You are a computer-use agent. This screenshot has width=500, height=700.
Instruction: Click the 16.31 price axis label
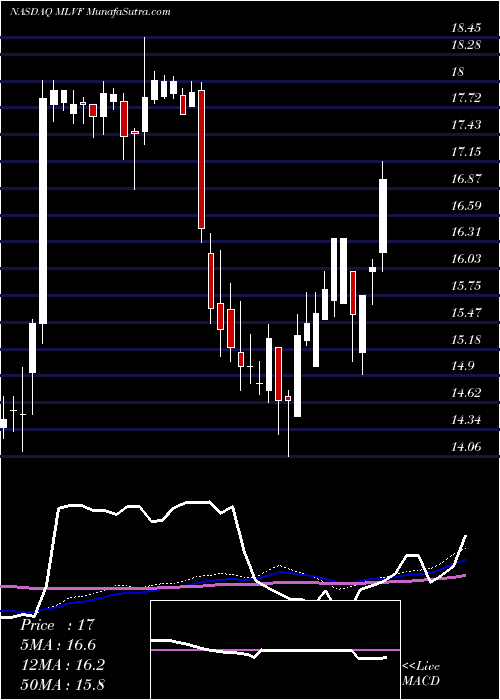coord(466,232)
